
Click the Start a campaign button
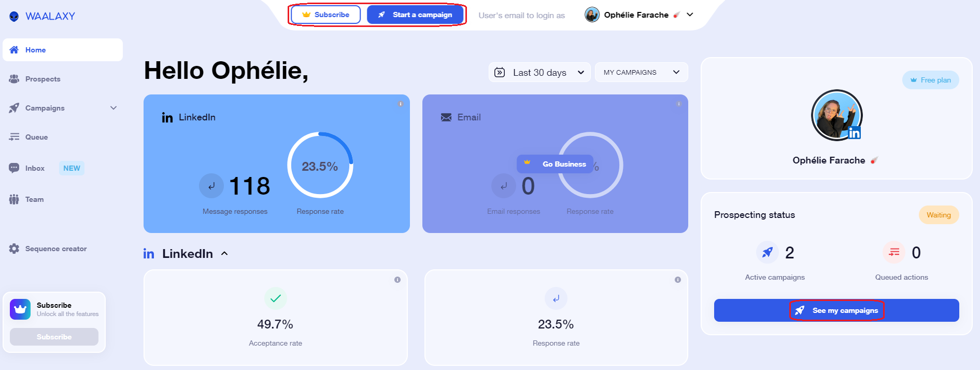415,15
